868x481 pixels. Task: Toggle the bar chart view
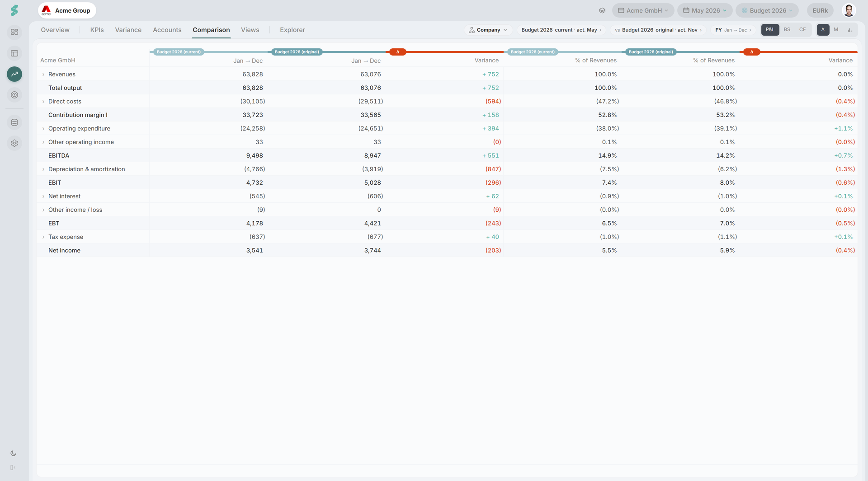849,30
